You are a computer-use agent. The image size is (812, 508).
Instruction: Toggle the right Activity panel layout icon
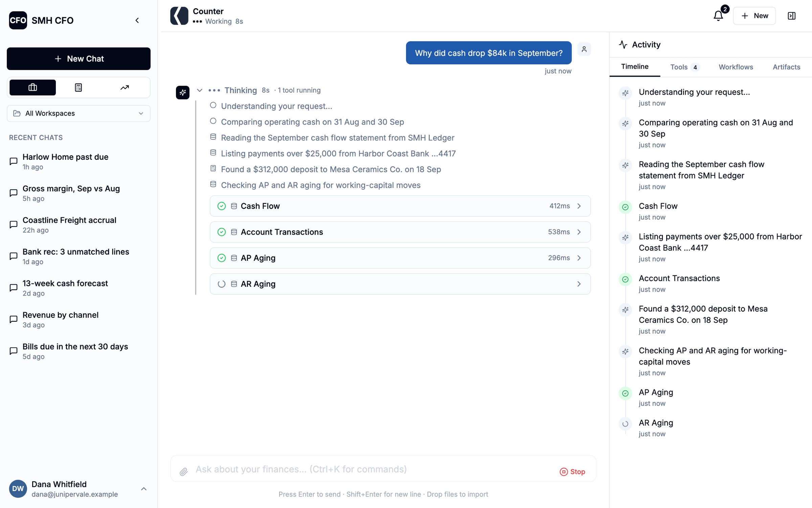click(x=791, y=16)
